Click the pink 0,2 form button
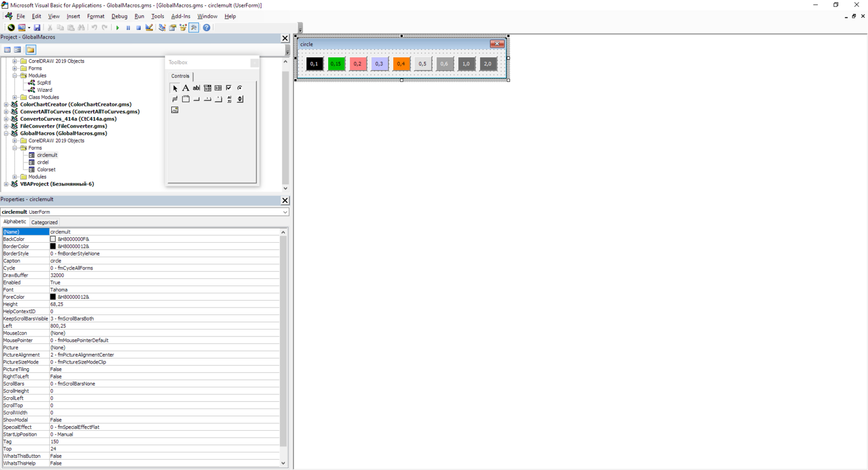This screenshot has width=868, height=470. click(x=358, y=64)
